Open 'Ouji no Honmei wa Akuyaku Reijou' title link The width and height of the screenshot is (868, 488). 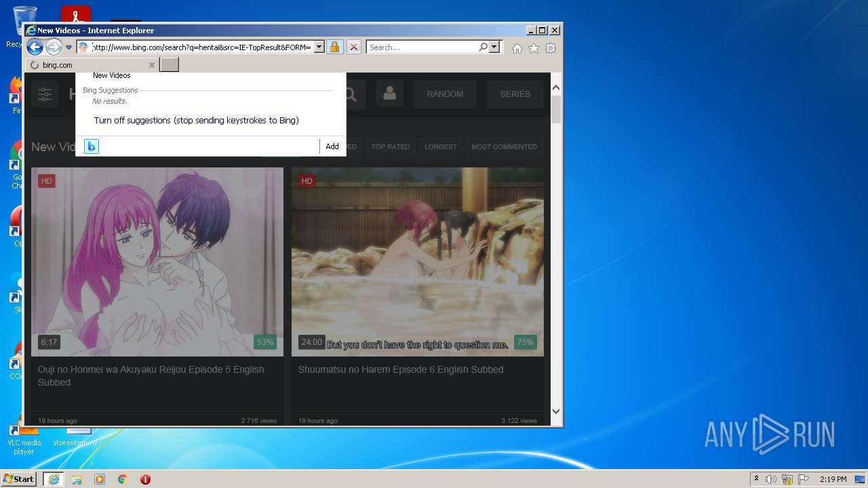click(151, 375)
